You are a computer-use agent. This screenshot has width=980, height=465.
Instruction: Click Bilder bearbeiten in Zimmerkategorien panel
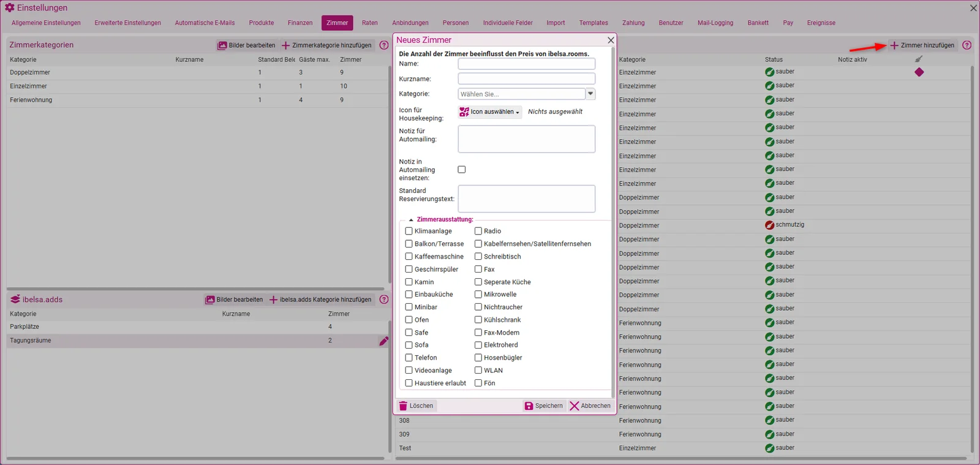(x=247, y=45)
